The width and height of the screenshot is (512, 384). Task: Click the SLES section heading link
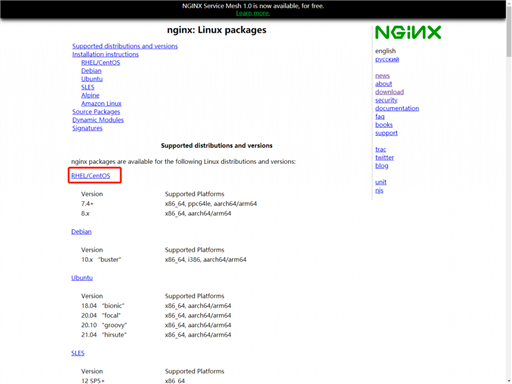(x=78, y=353)
